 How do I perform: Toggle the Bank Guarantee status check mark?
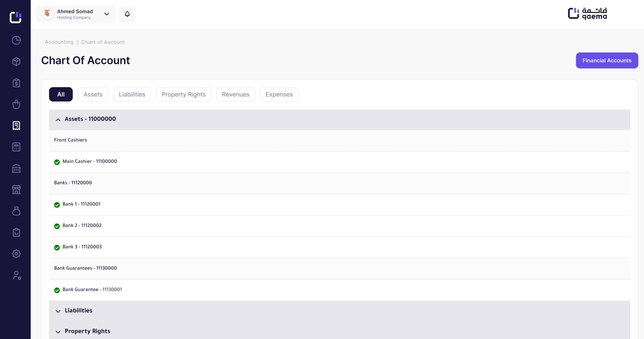click(x=57, y=290)
